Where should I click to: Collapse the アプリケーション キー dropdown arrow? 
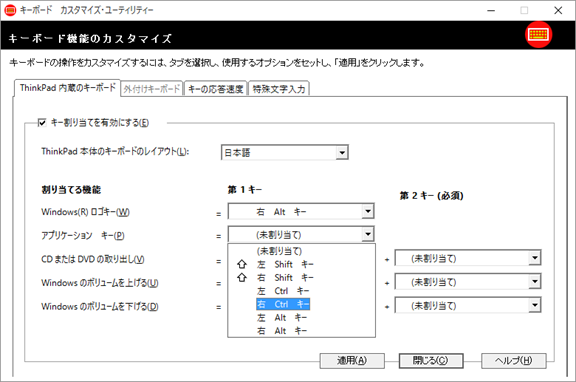tap(367, 234)
